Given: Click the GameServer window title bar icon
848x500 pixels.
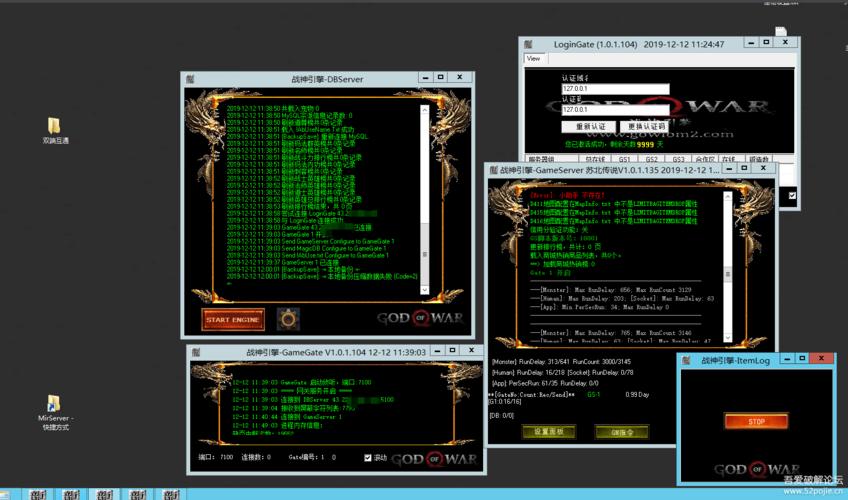Looking at the screenshot, I should [x=493, y=170].
